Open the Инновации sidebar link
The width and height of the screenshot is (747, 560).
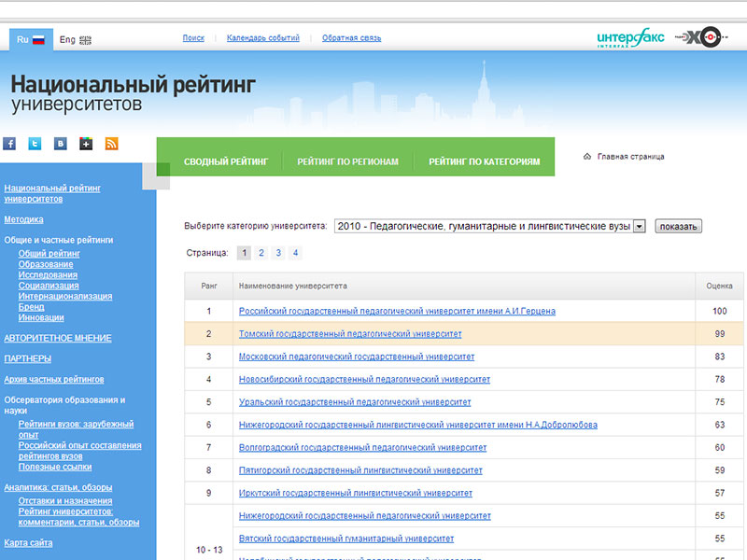tap(41, 317)
